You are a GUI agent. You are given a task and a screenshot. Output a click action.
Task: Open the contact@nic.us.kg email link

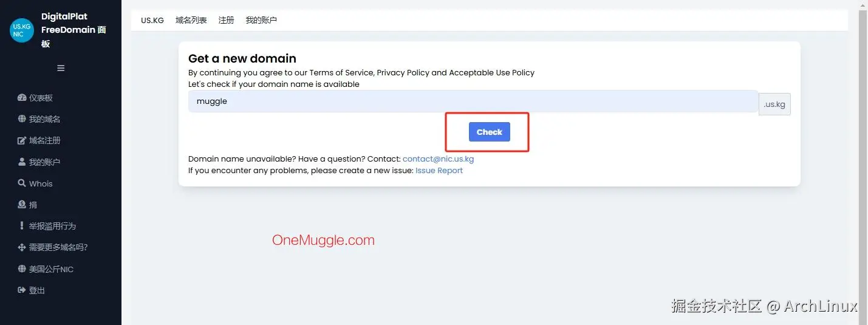[x=438, y=159]
